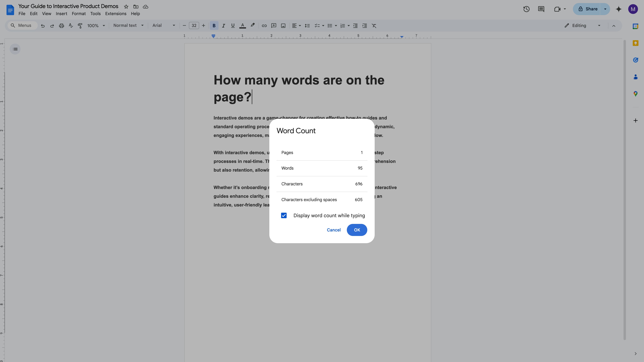The height and width of the screenshot is (362, 644).
Task: Click the Spelling and grammar check icon
Action: click(x=71, y=25)
